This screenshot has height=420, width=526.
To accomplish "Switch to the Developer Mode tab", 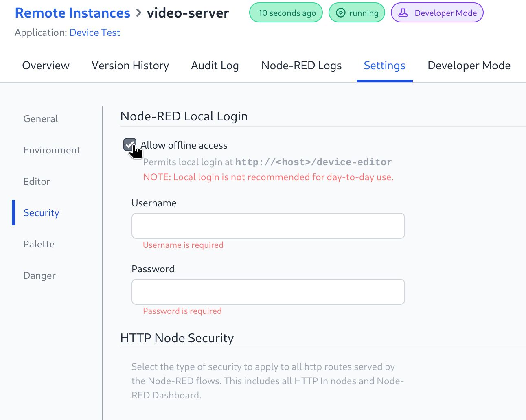I will (469, 66).
